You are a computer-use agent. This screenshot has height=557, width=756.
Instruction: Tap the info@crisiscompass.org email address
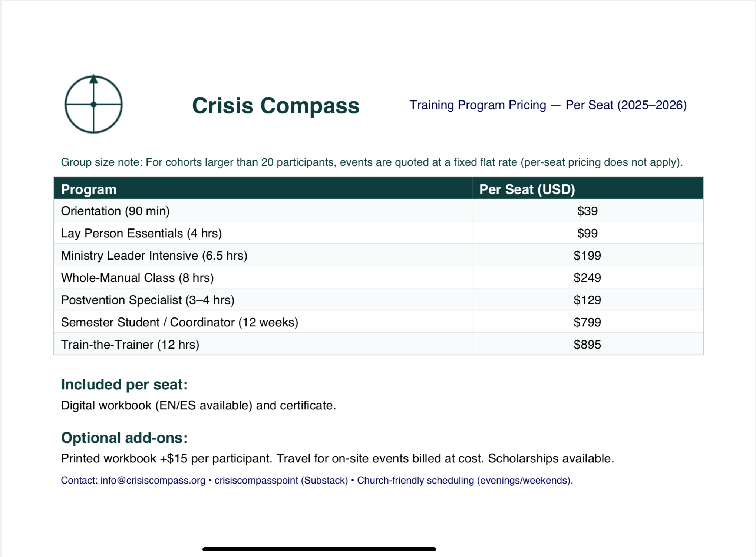point(152,480)
